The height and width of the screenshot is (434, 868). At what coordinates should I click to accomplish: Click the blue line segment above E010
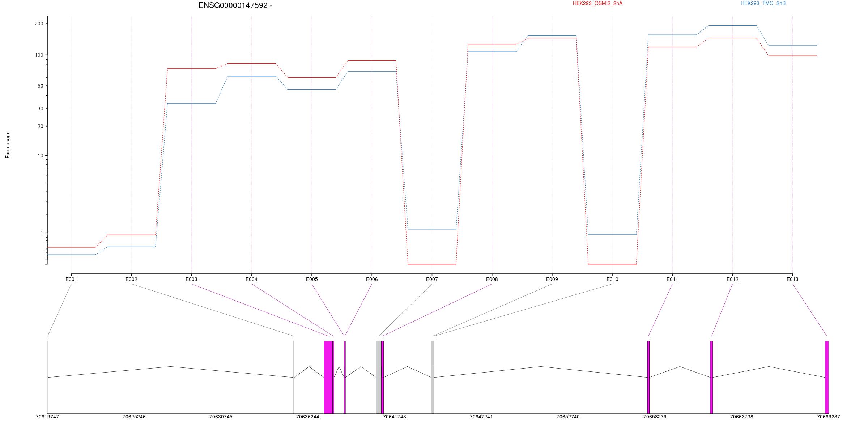pyautogui.click(x=612, y=234)
